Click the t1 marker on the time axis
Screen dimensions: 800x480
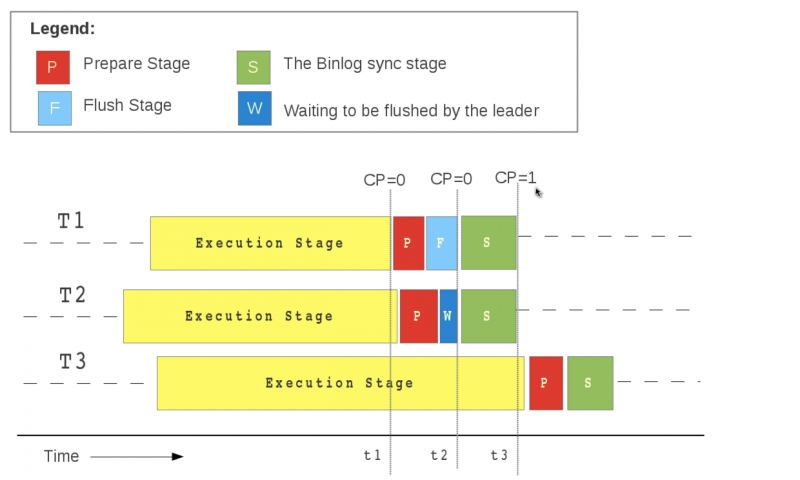click(372, 455)
